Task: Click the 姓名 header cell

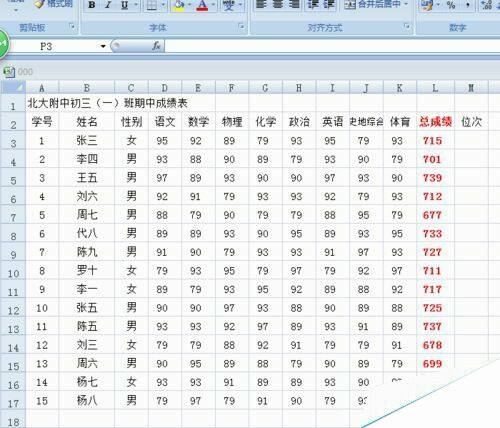Action: click(x=87, y=122)
